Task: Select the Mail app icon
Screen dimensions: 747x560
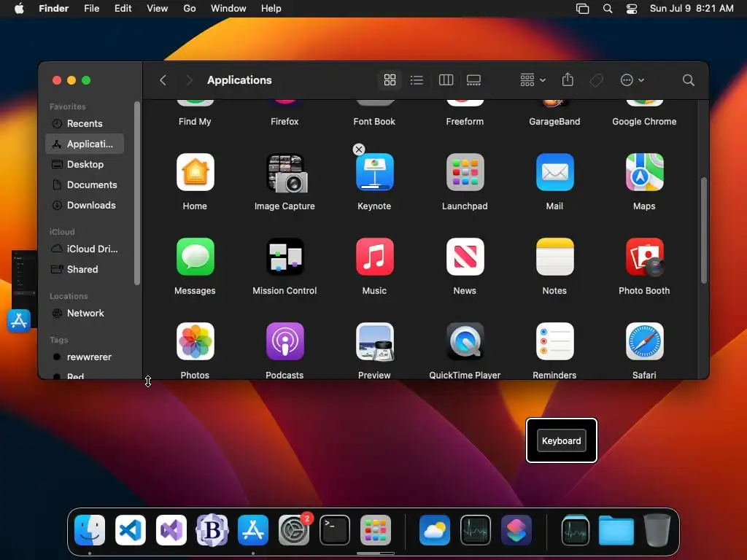Action: 554,172
